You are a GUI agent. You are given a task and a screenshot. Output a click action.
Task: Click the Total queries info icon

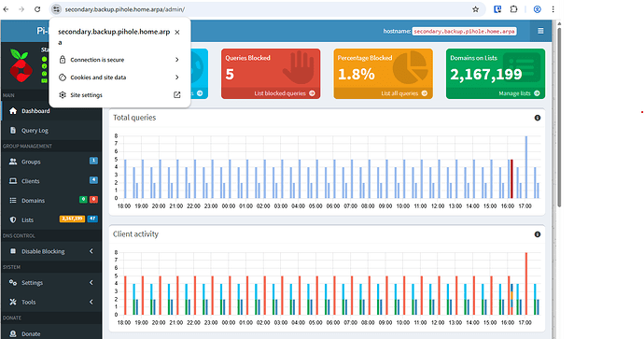pyautogui.click(x=538, y=118)
